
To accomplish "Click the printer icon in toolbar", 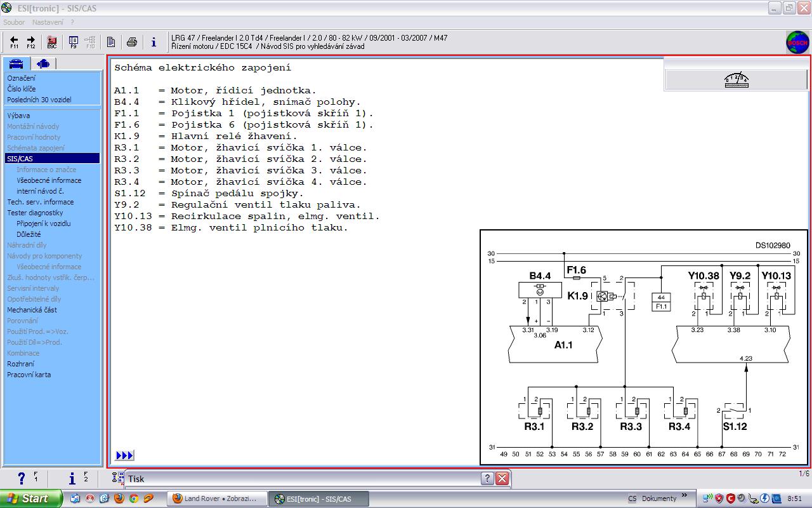I will point(132,42).
